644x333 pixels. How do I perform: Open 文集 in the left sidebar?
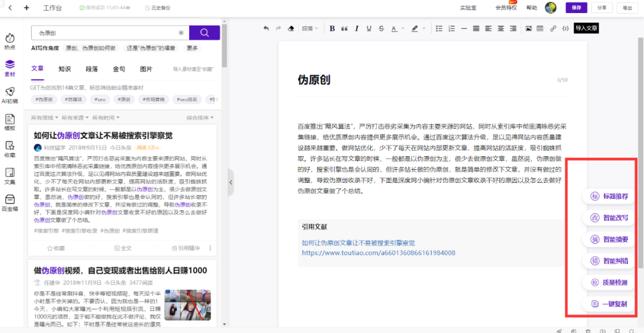click(x=10, y=176)
